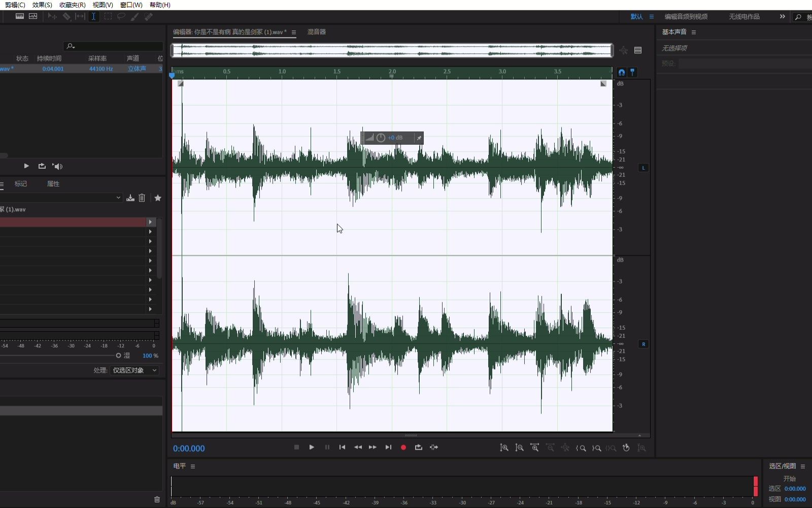The width and height of the screenshot is (812, 508).
Task: Expand first effect slot arrow
Action: [x=150, y=222]
